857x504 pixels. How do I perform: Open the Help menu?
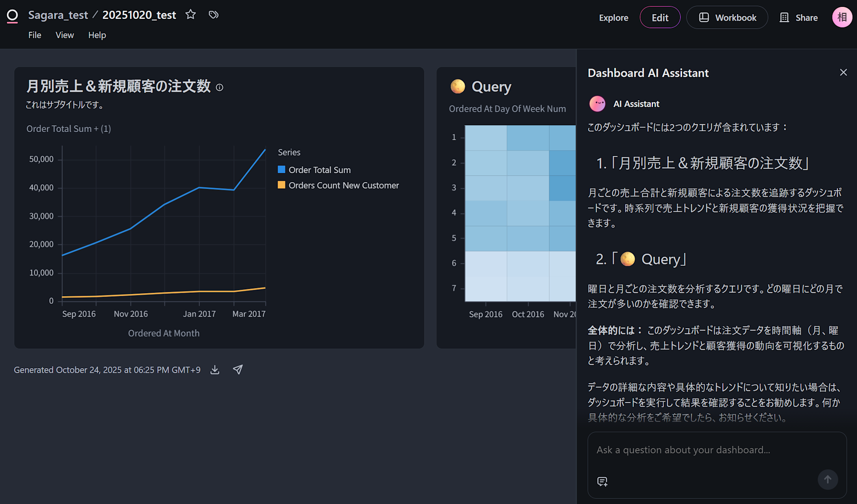(97, 35)
